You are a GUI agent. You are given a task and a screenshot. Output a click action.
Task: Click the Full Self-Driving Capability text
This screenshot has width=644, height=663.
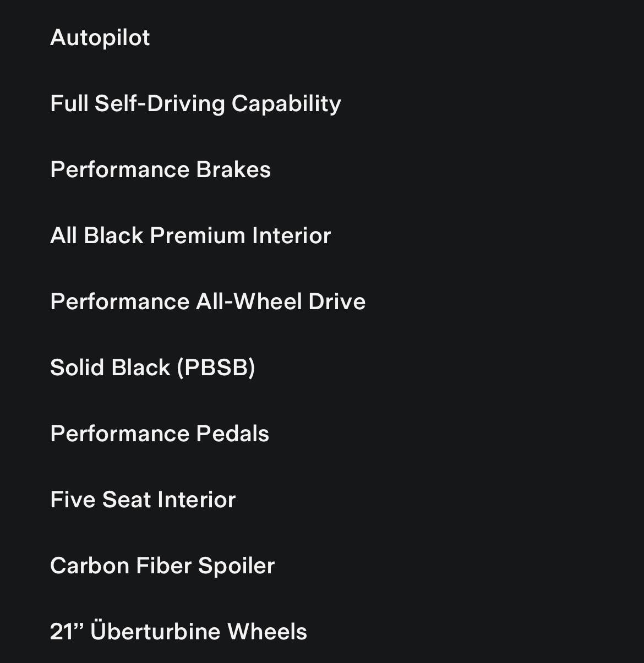pyautogui.click(x=195, y=104)
